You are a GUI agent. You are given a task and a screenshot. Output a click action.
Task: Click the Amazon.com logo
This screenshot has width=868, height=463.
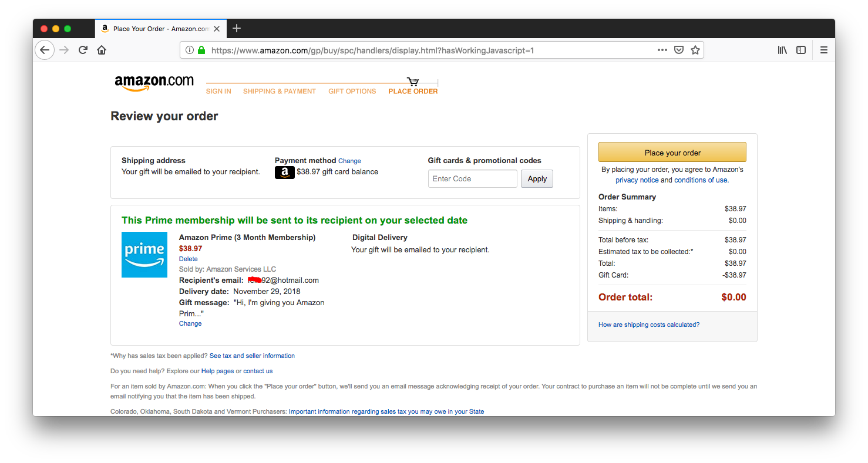pyautogui.click(x=154, y=83)
